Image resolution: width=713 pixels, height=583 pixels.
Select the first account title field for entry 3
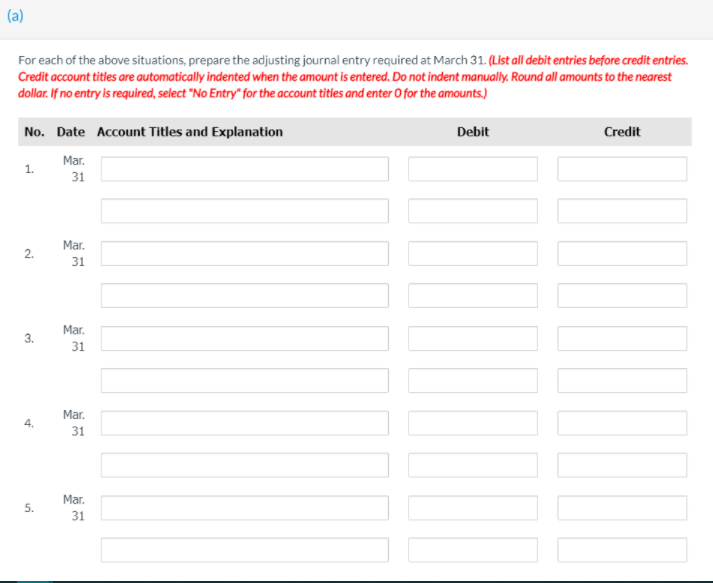click(x=245, y=338)
